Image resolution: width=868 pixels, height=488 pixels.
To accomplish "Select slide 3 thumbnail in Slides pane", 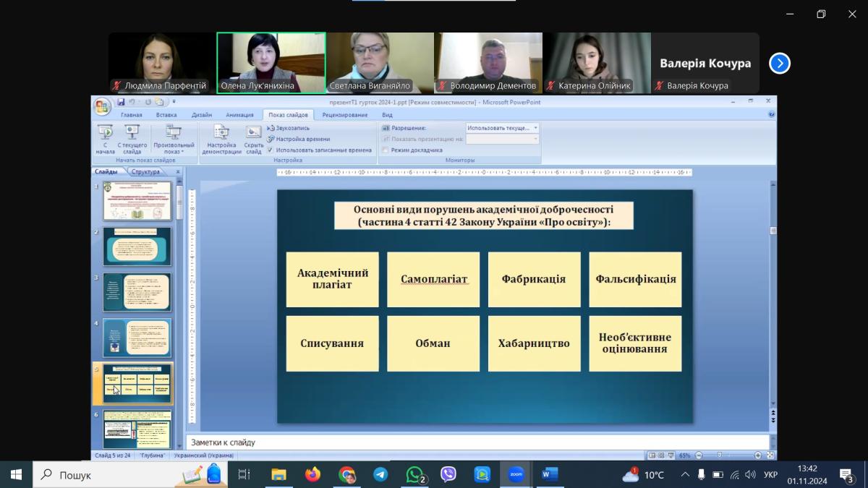I will point(137,292).
